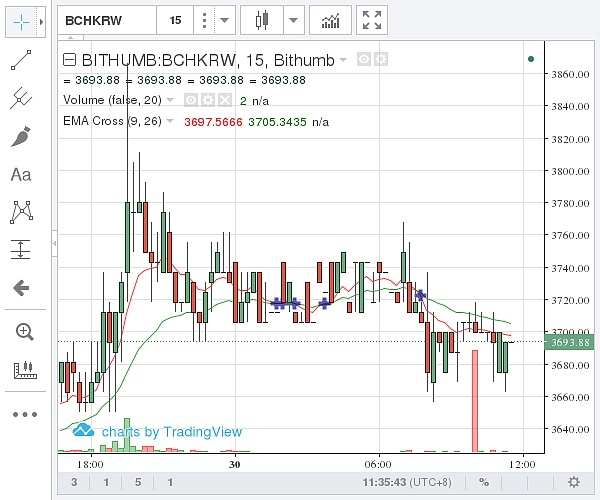Click the 12:00 time axis label
Image resolution: width=600 pixels, height=500 pixels.
522,464
